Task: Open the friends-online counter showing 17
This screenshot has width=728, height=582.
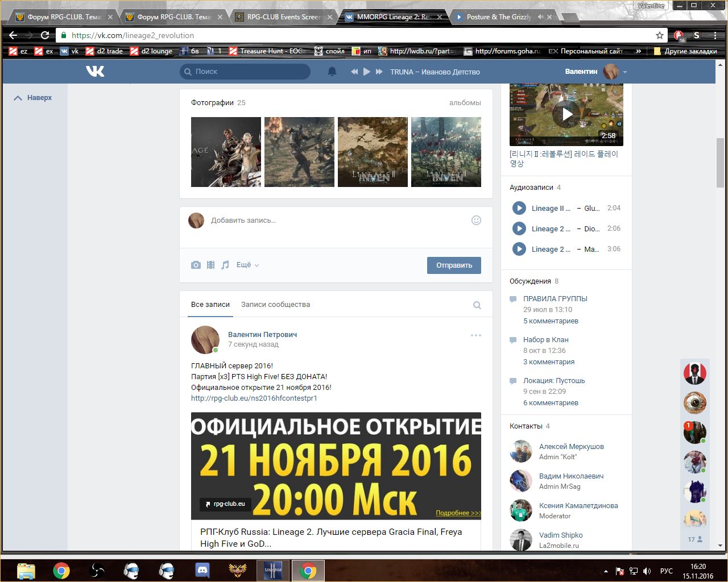Action: [695, 539]
